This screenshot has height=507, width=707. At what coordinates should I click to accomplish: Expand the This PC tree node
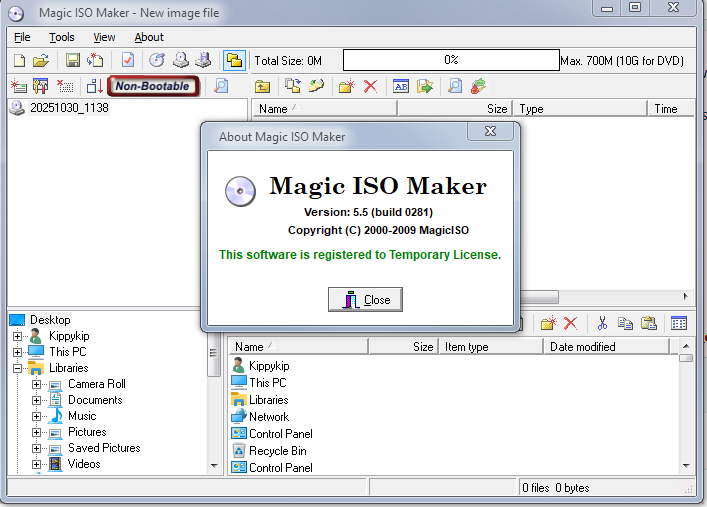17,352
